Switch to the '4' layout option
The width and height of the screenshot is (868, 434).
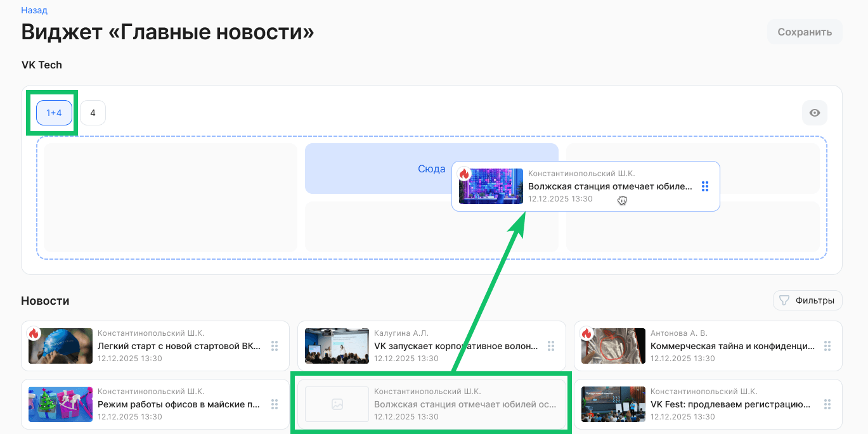(93, 112)
